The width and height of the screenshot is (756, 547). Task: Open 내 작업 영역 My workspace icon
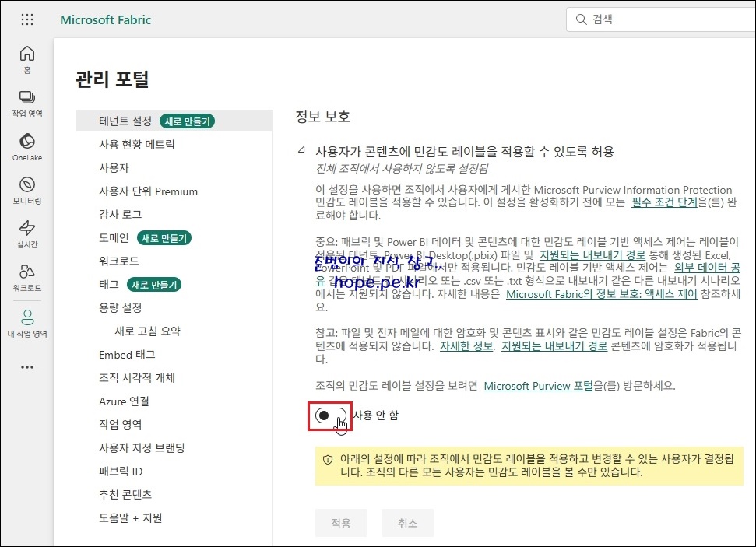coord(27,323)
